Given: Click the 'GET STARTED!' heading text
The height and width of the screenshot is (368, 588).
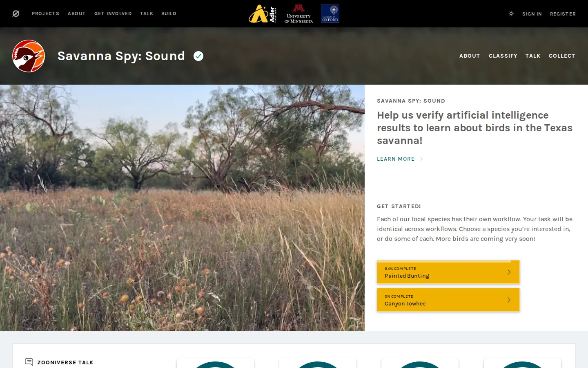Looking at the screenshot, I should [x=399, y=206].
